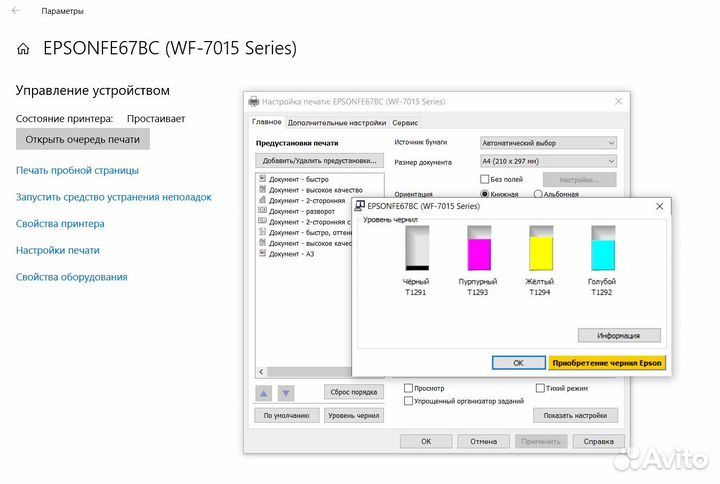This screenshot has width=720, height=484.
Task: Click Приобретение чернил Epson button
Action: 607,363
